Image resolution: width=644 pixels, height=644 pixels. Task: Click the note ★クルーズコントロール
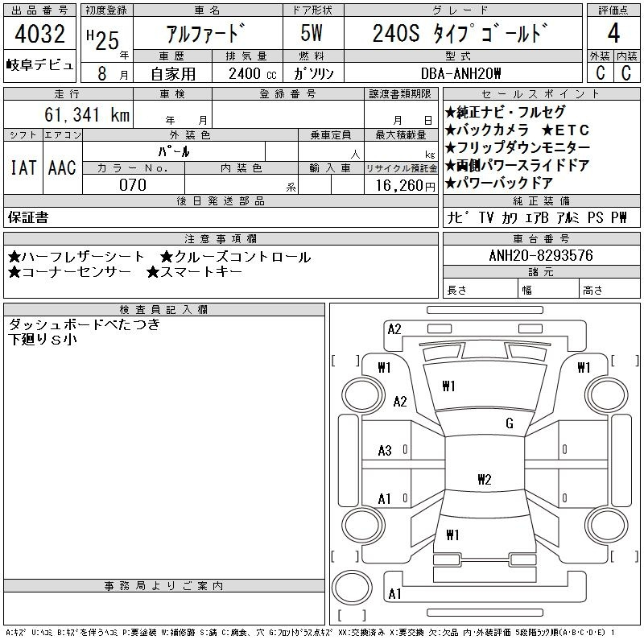235,257
